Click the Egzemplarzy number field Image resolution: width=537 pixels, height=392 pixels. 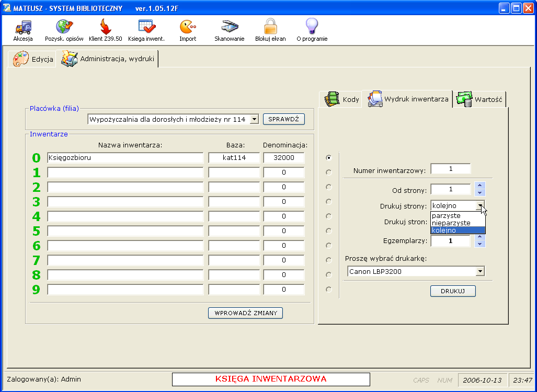click(x=451, y=240)
